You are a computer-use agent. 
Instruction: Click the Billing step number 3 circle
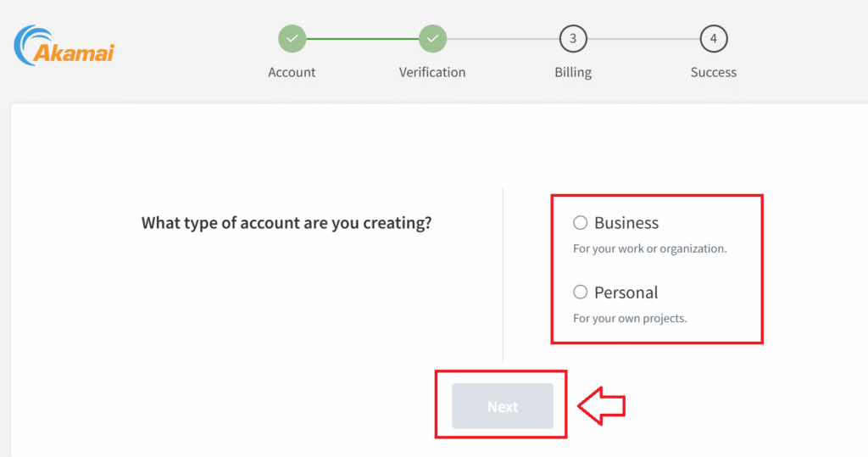coord(573,39)
